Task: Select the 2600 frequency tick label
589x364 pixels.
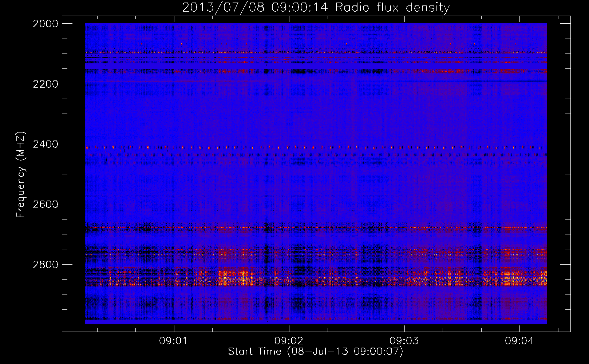Action: pyautogui.click(x=46, y=204)
